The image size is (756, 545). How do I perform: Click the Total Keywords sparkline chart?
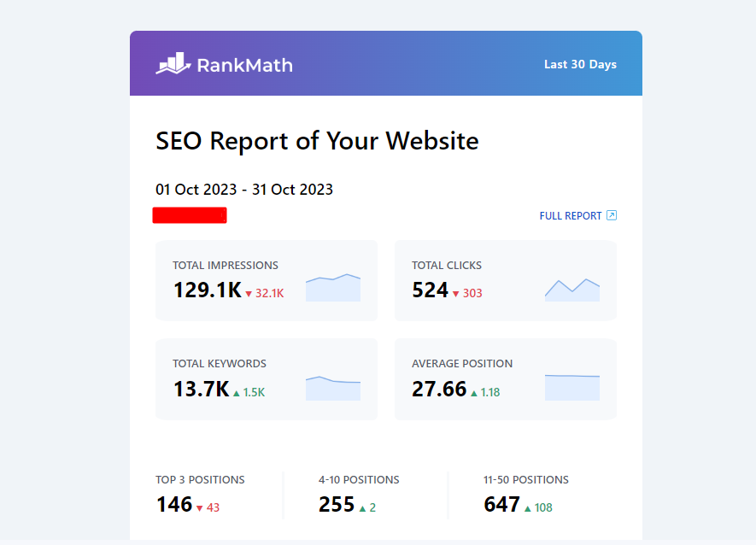[333, 389]
